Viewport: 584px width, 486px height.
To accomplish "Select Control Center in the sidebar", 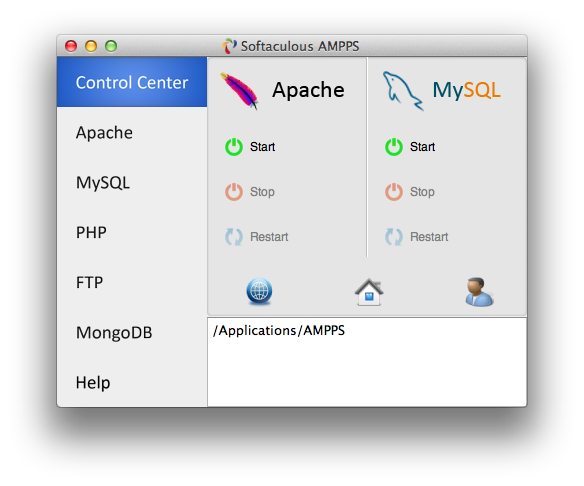I will coord(132,82).
